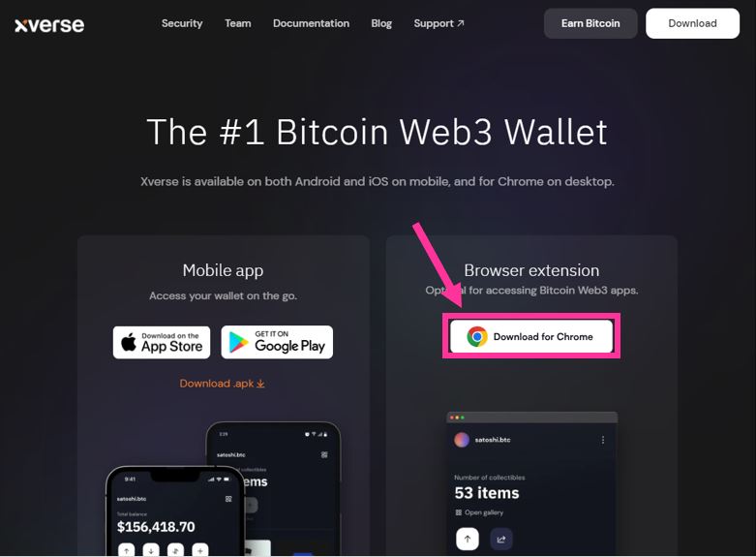This screenshot has width=756, height=557.
Task: Click the Chrome logo icon
Action: pos(477,336)
